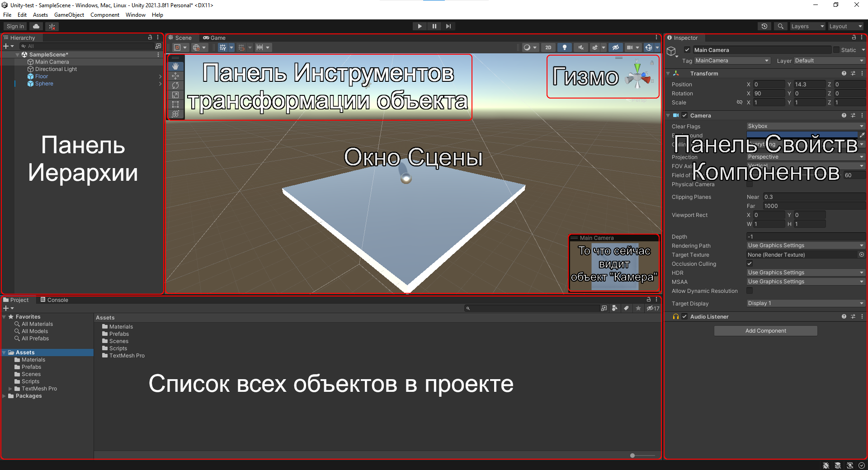Toggle Scene lighting (bulb) button
This screenshot has width=868, height=470.
click(x=565, y=47)
